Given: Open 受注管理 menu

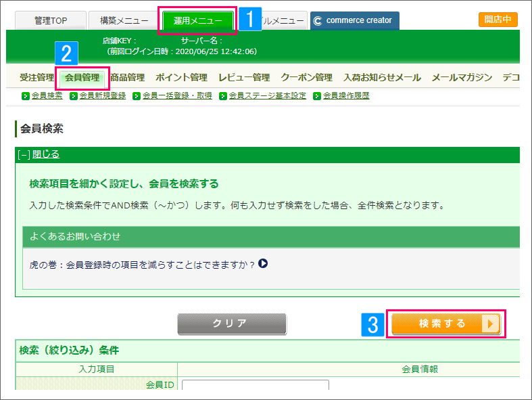Looking at the screenshot, I should tap(37, 77).
